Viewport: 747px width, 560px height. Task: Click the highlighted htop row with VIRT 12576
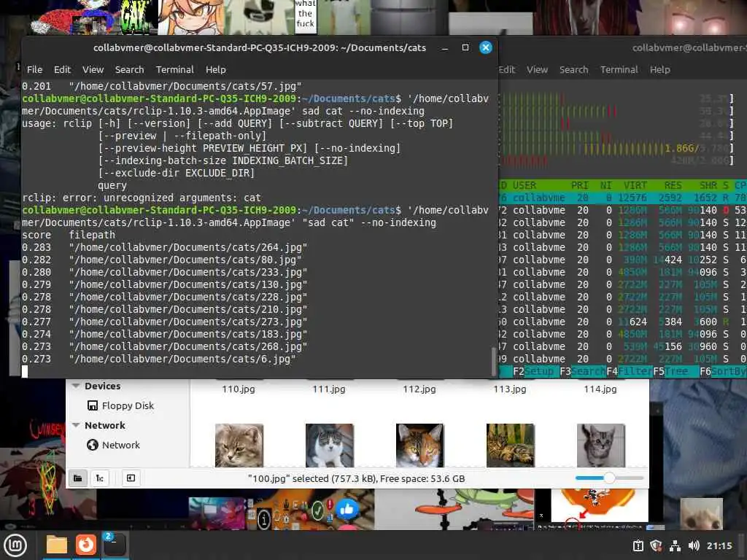click(x=623, y=198)
